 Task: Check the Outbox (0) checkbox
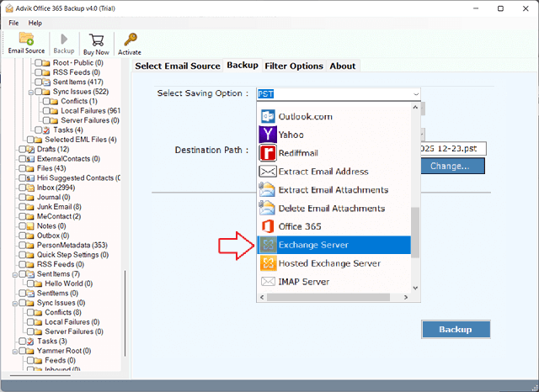coord(23,236)
